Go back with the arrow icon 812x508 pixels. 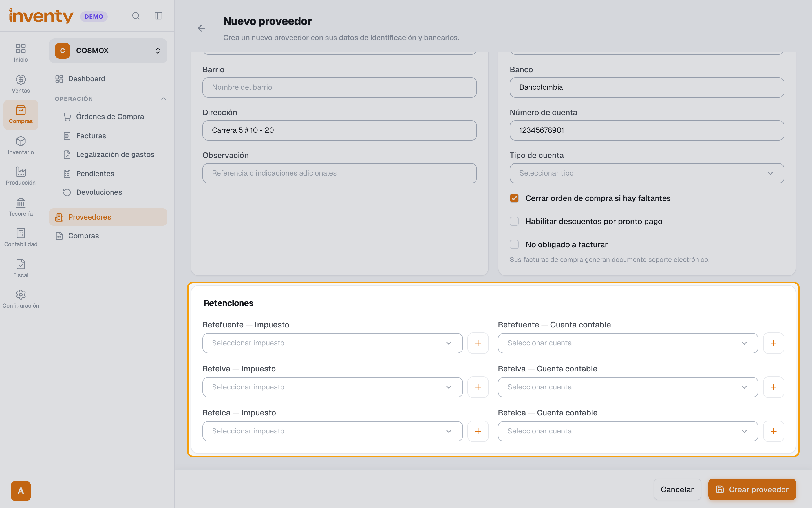(201, 28)
